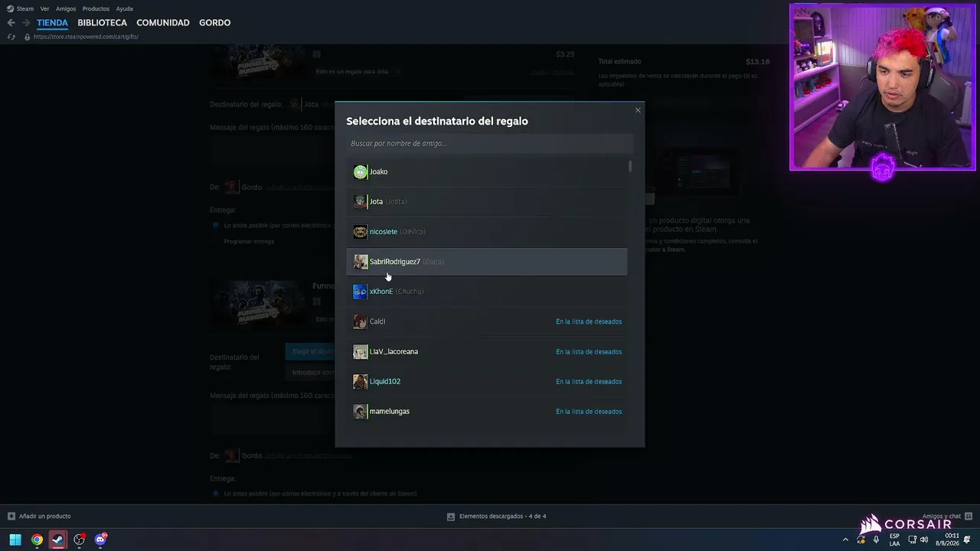The width and height of the screenshot is (980, 551).
Task: Click Joako's avatar picture
Action: click(360, 171)
